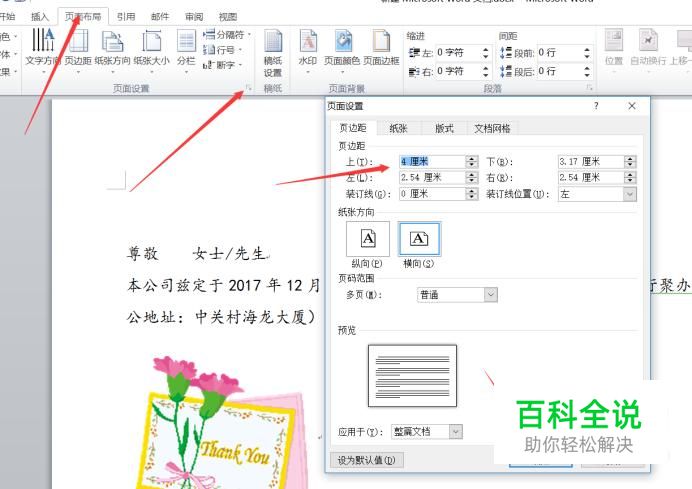This screenshot has width=692, height=489.
Task: Open the 行号 line numbers menu
Action: click(222, 50)
